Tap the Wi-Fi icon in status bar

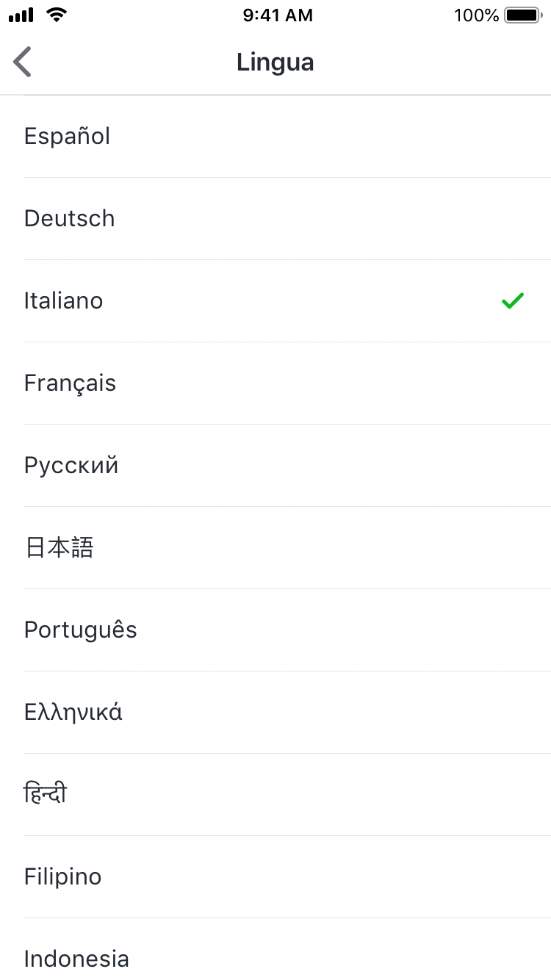pos(55,15)
